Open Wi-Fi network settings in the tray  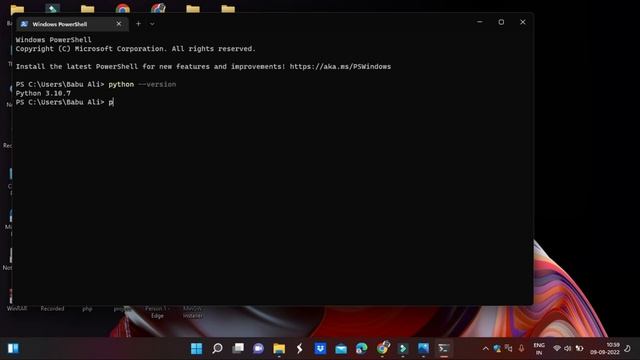557,348
